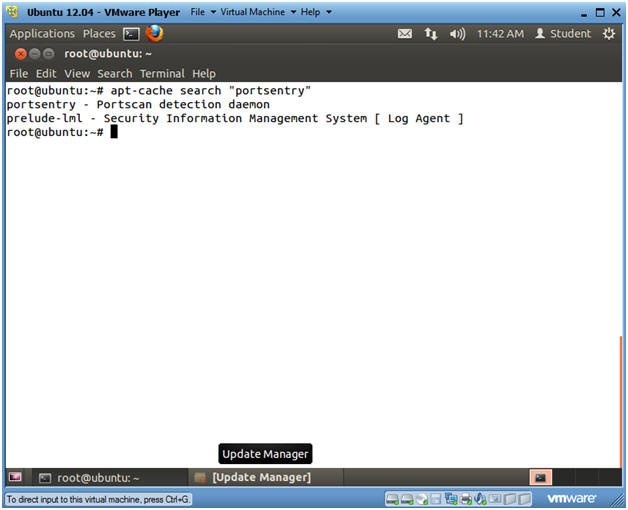The height and width of the screenshot is (510, 628).
Task: Click the VMware Player logo icon in title bar
Action: pyautogui.click(x=12, y=12)
